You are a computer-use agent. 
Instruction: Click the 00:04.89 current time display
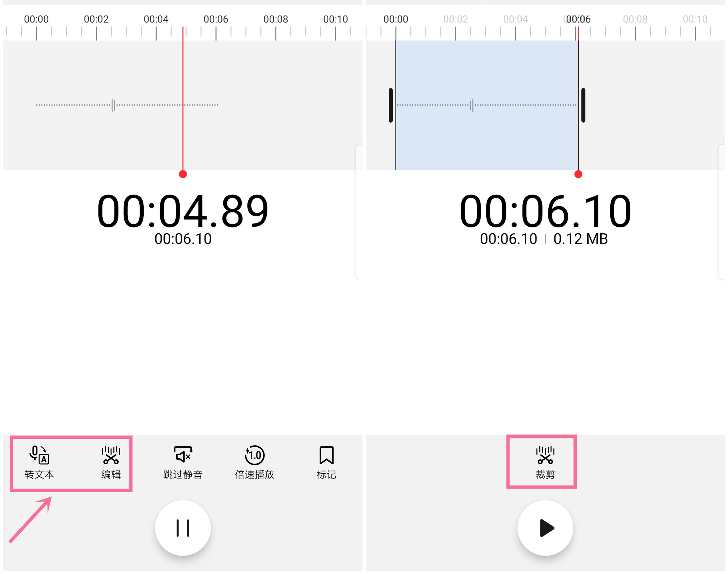(x=183, y=211)
